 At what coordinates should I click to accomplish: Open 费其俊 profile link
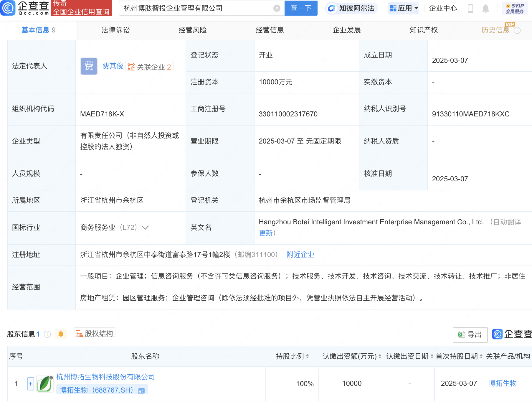(x=113, y=66)
